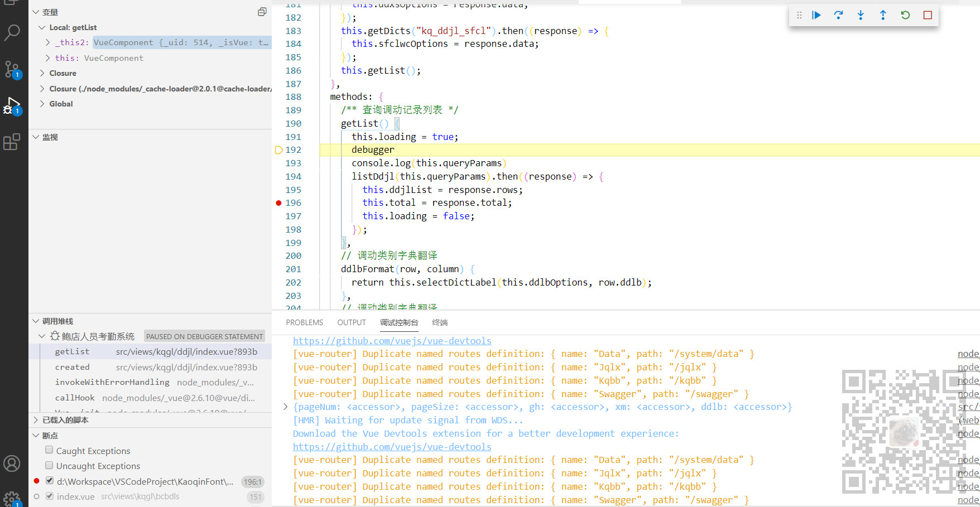
Task: Restart the debug session
Action: [905, 15]
